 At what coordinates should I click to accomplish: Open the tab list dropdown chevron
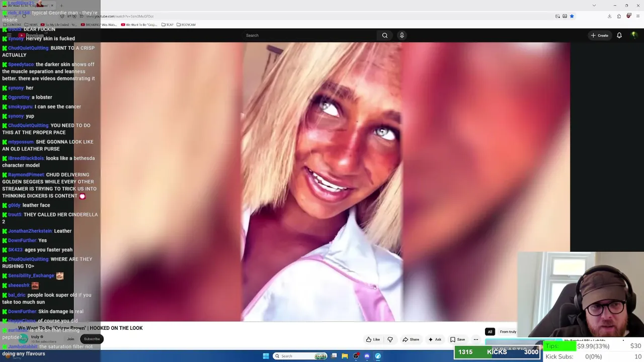pos(594,6)
